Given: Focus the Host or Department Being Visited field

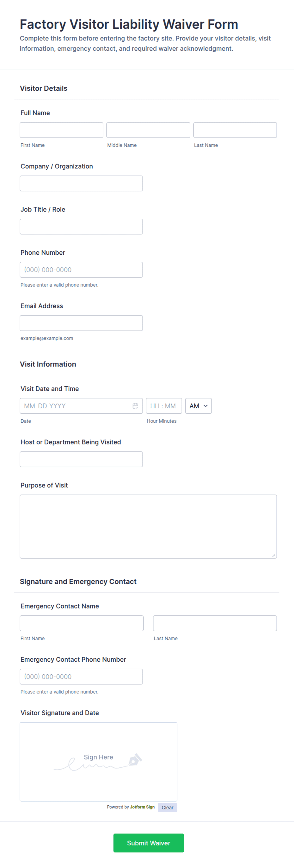Looking at the screenshot, I should pyautogui.click(x=81, y=459).
